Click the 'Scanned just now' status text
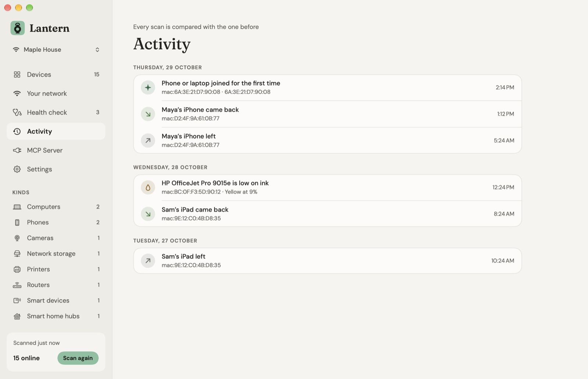This screenshot has width=588, height=379. pos(36,343)
